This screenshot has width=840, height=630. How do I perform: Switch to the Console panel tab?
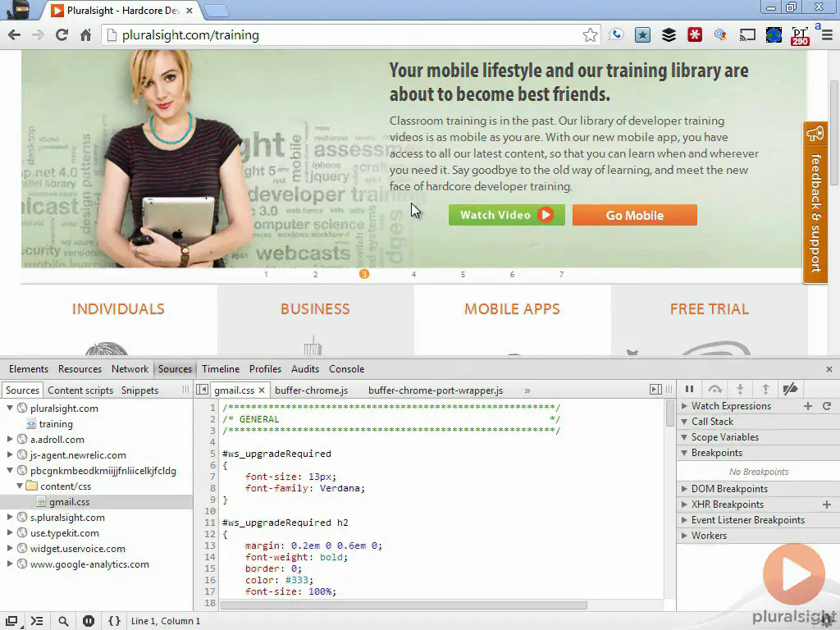[347, 369]
